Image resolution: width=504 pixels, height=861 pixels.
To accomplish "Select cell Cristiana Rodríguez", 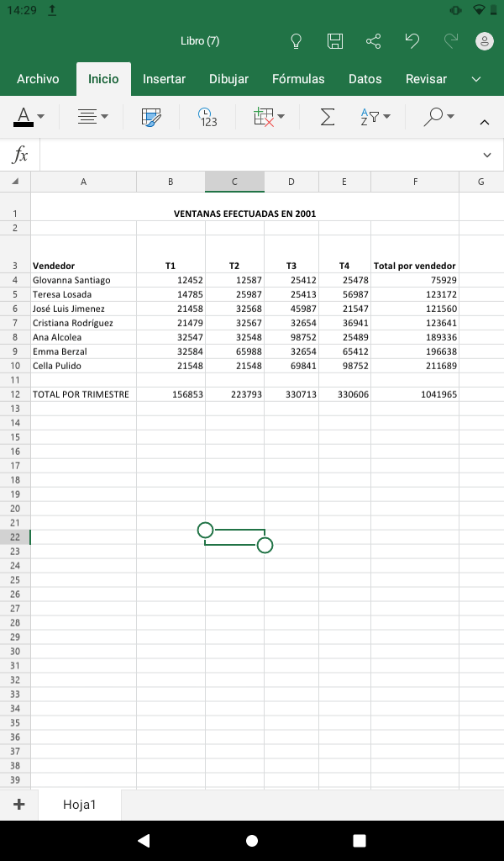I will point(83,323).
